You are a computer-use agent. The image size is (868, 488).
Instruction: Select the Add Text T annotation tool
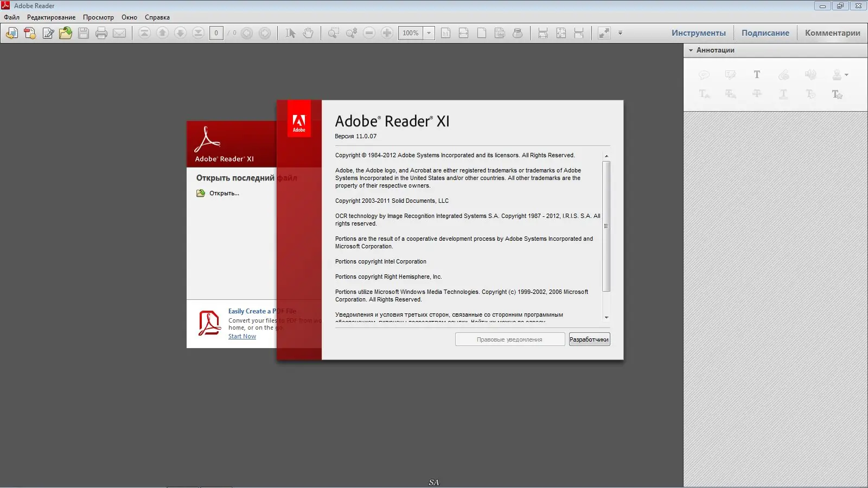pos(757,75)
